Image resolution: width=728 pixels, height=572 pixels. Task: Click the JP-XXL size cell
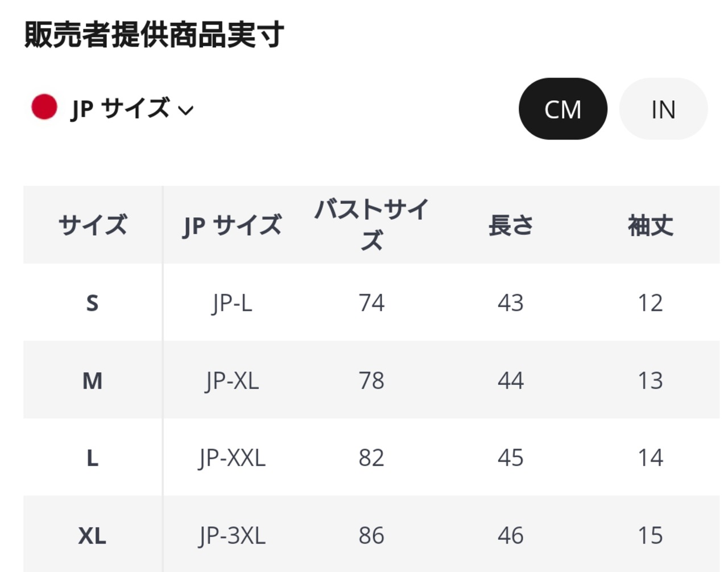pos(232,458)
